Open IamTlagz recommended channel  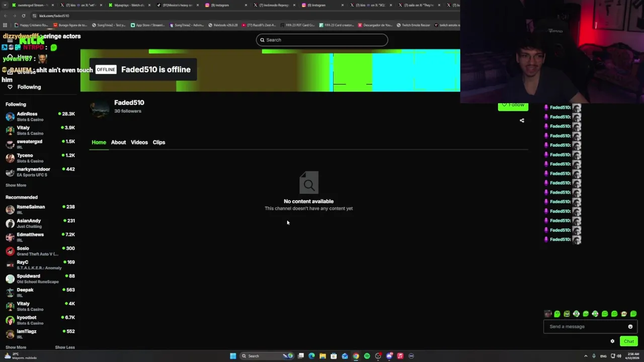pyautogui.click(x=40, y=334)
